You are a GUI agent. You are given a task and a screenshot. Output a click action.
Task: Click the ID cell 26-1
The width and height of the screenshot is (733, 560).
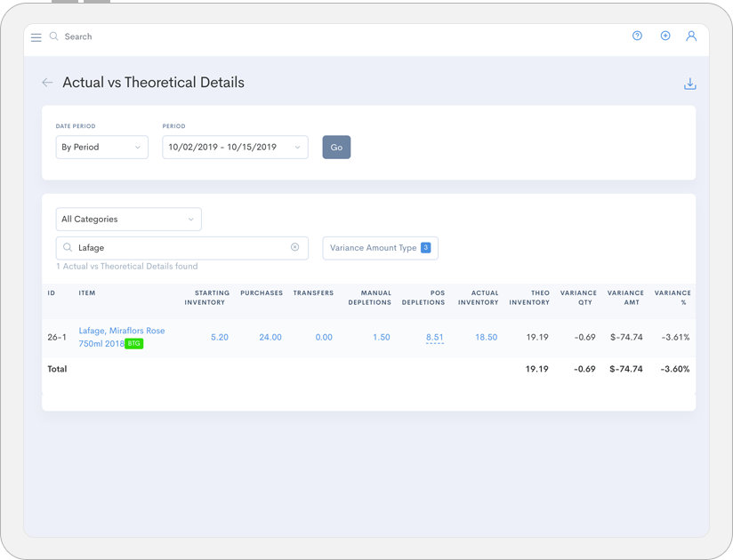pyautogui.click(x=57, y=337)
